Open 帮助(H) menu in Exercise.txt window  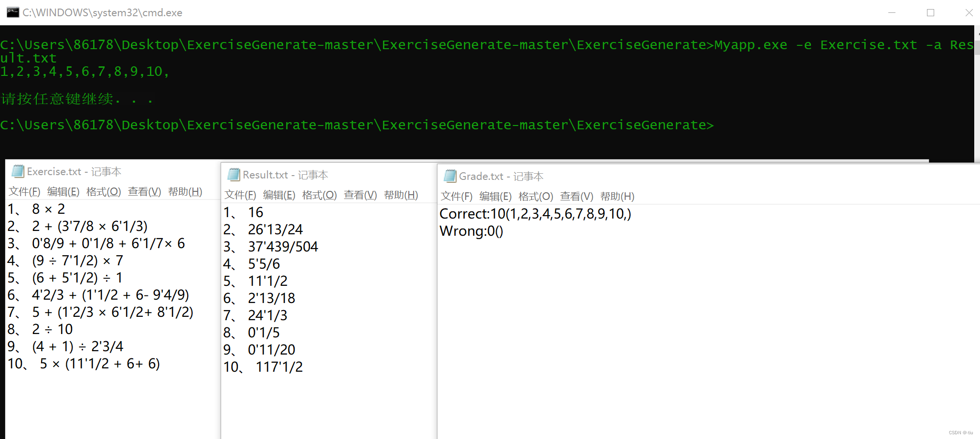[x=185, y=192]
